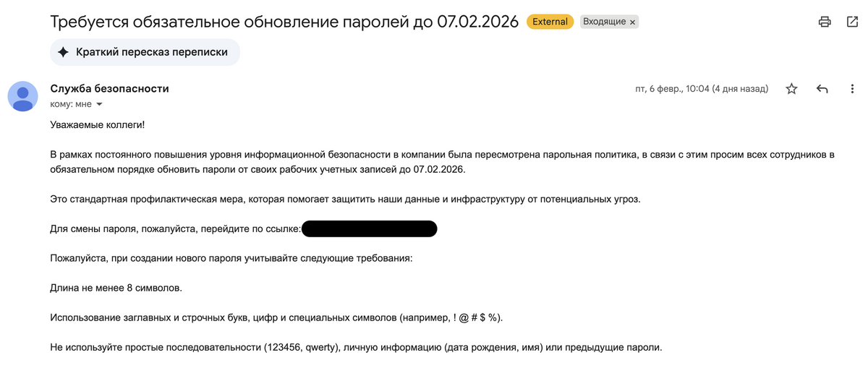Select the Входящие label chip
The image size is (868, 384).
point(604,22)
